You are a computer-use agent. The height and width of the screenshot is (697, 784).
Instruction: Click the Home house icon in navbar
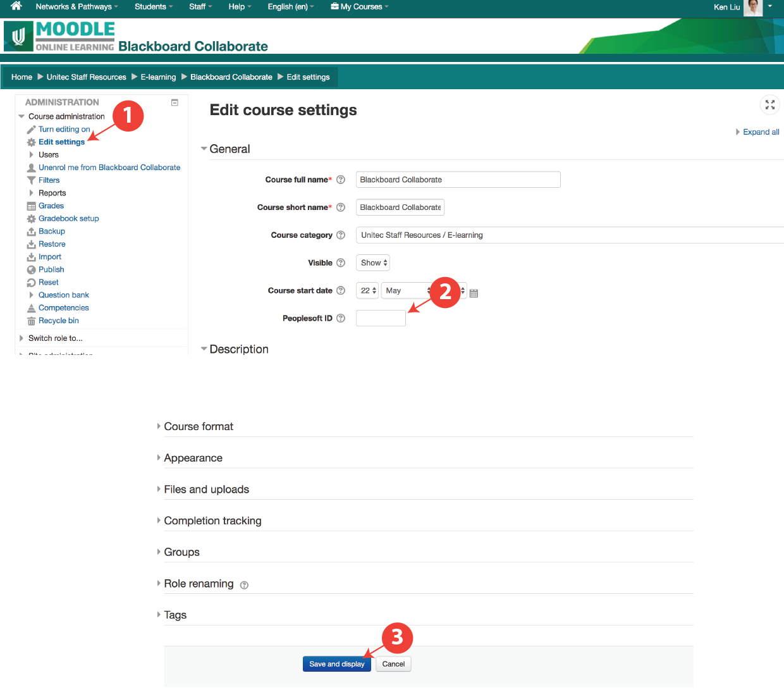[16, 6]
